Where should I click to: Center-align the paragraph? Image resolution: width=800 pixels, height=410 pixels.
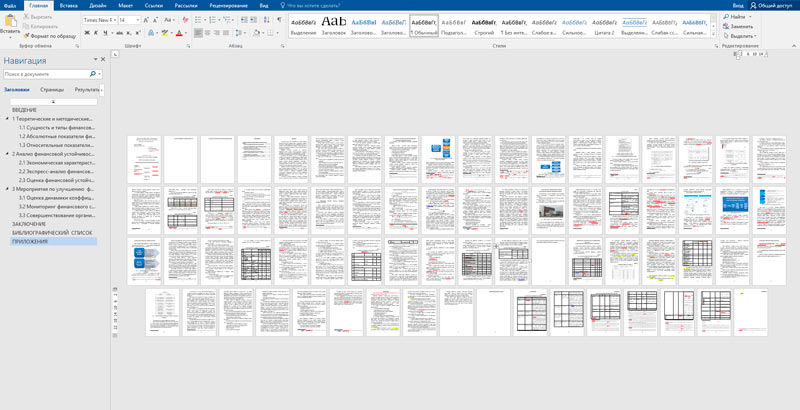pos(208,33)
